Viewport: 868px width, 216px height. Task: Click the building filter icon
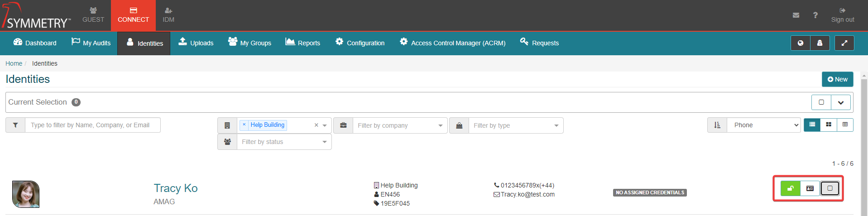click(x=227, y=125)
